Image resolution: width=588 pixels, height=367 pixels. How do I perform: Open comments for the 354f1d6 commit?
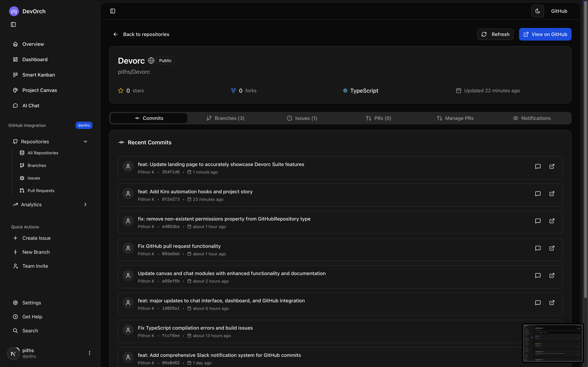(538, 167)
